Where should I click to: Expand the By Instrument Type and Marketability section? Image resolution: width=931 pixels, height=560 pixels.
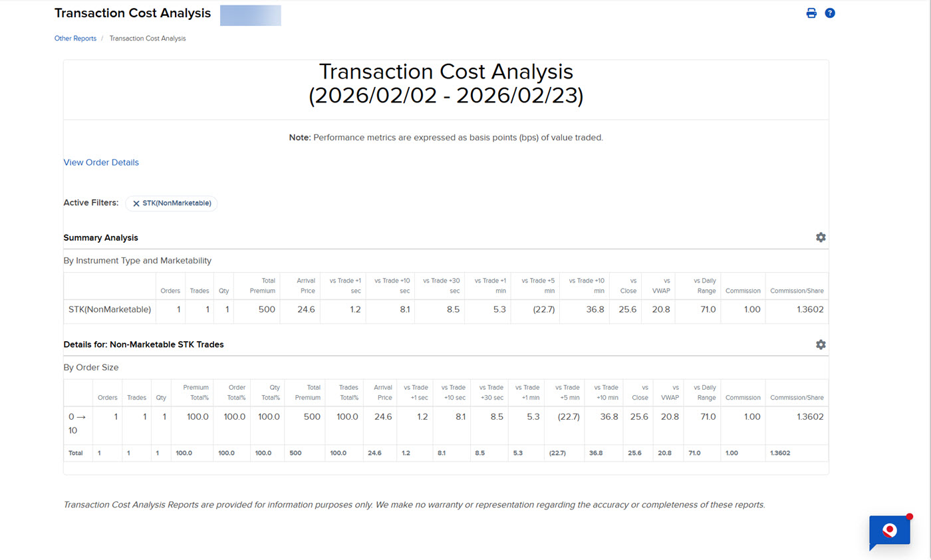coord(137,260)
